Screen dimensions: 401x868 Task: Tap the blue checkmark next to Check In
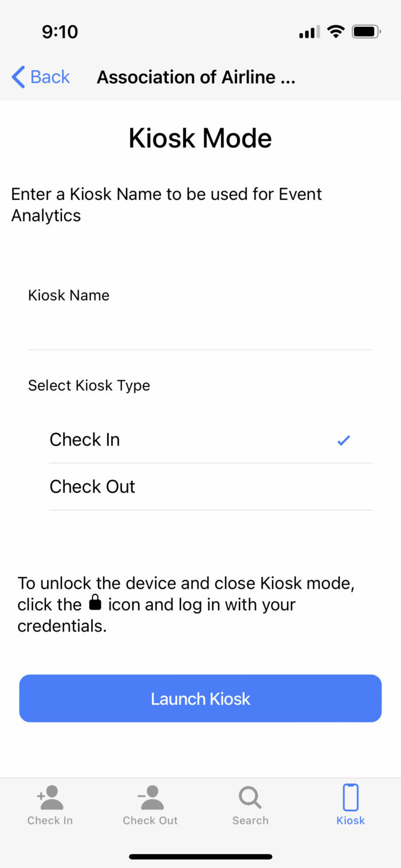pos(344,440)
